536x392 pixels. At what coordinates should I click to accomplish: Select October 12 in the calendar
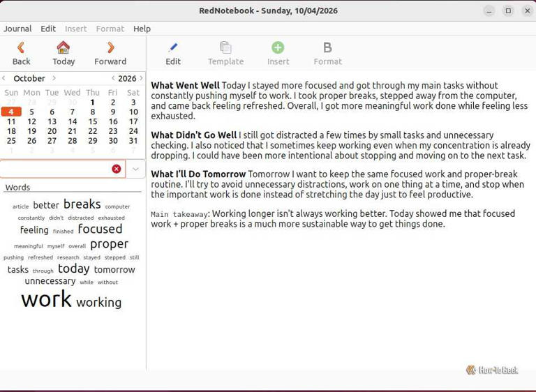32,121
